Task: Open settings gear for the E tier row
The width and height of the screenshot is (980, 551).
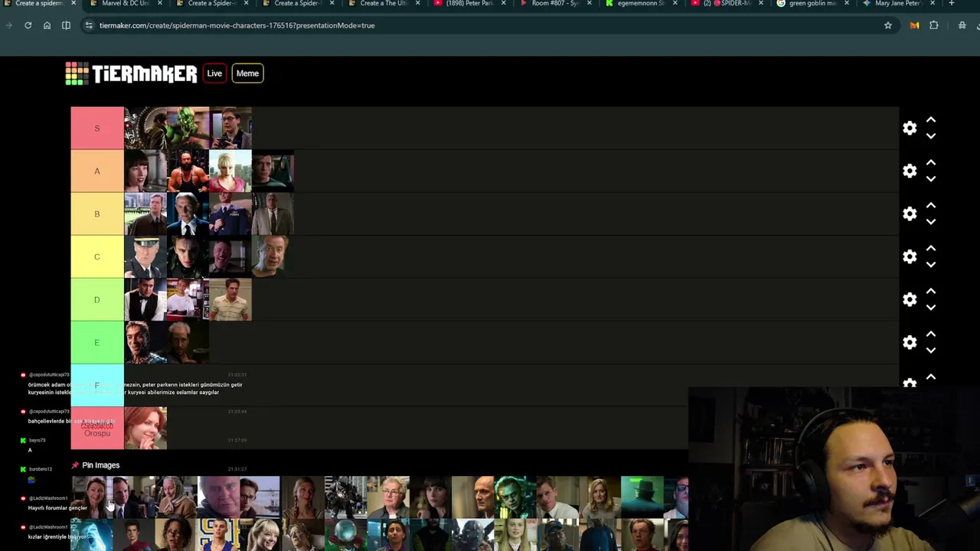Action: tap(910, 343)
